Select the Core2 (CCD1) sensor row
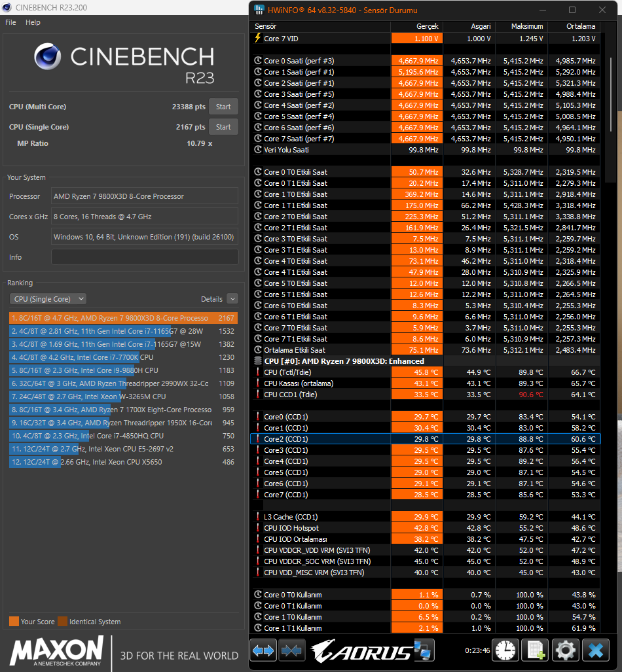 click(425, 439)
